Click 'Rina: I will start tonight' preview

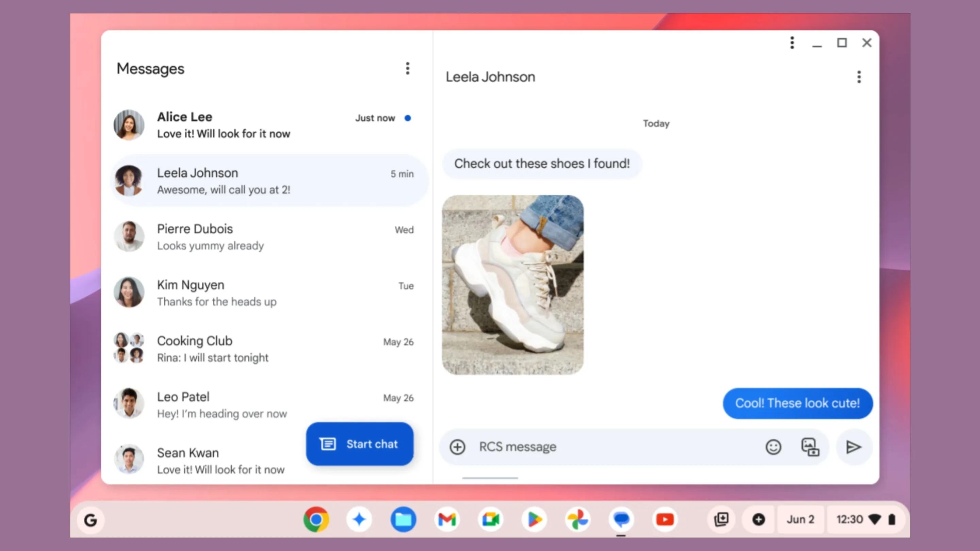[213, 358]
